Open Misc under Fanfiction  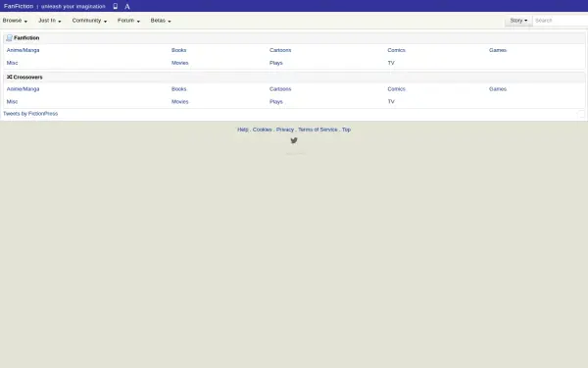(x=12, y=63)
